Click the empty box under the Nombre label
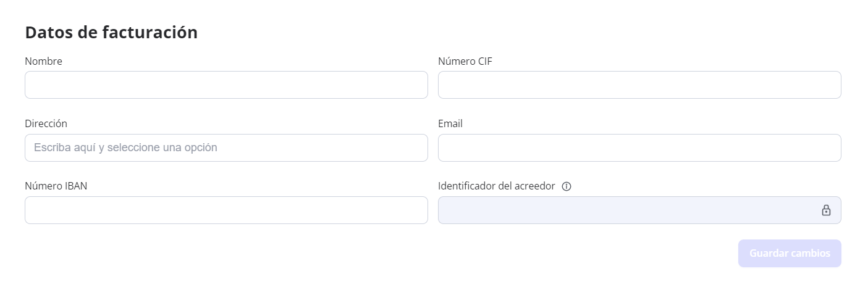Viewport: 868px width, 287px height. (226, 85)
